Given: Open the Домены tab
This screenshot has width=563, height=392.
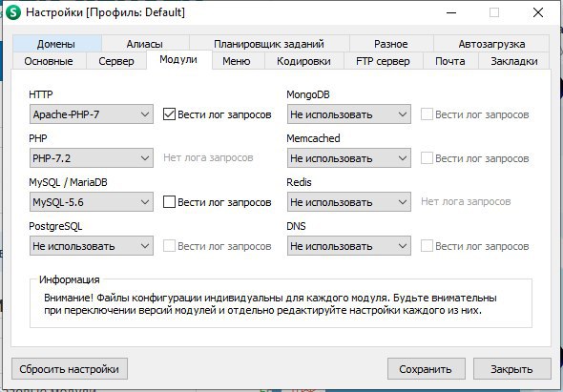Looking at the screenshot, I should click(56, 44).
